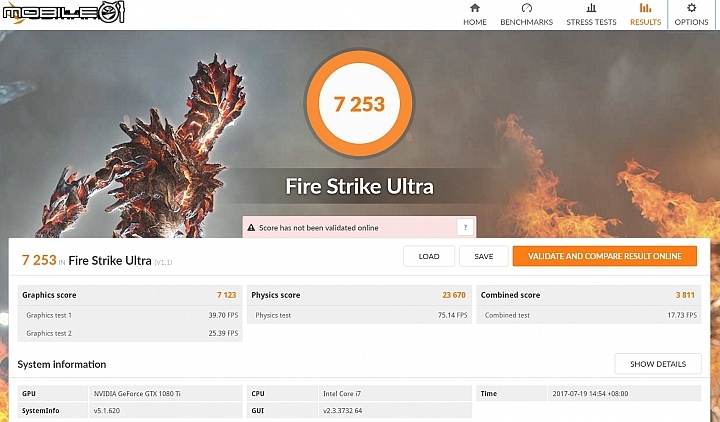The image size is (720, 422).
Task: Click the options gear icon
Action: [x=692, y=8]
